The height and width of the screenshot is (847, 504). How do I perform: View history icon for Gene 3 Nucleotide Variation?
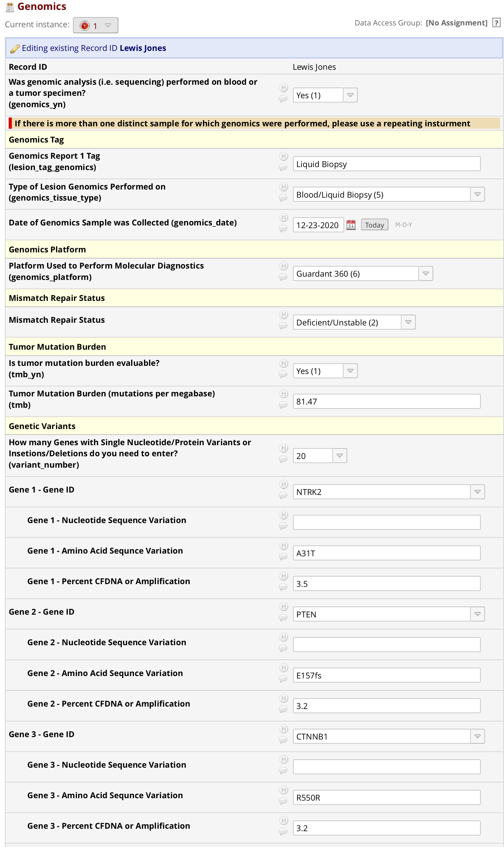pos(284,759)
